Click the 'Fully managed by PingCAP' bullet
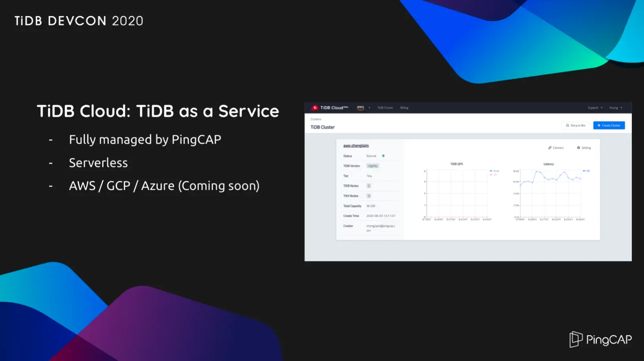 tap(145, 140)
